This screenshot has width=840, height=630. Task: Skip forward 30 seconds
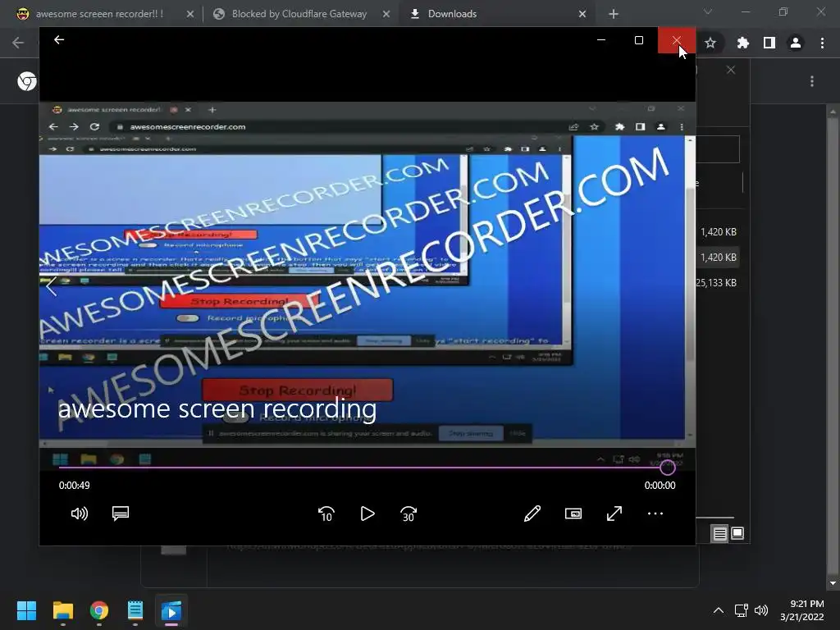[x=409, y=514]
